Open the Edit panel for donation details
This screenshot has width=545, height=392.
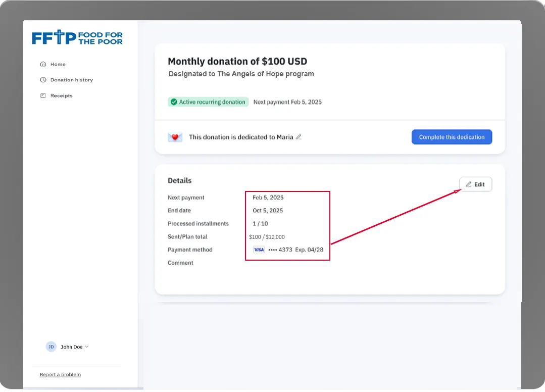coord(475,184)
